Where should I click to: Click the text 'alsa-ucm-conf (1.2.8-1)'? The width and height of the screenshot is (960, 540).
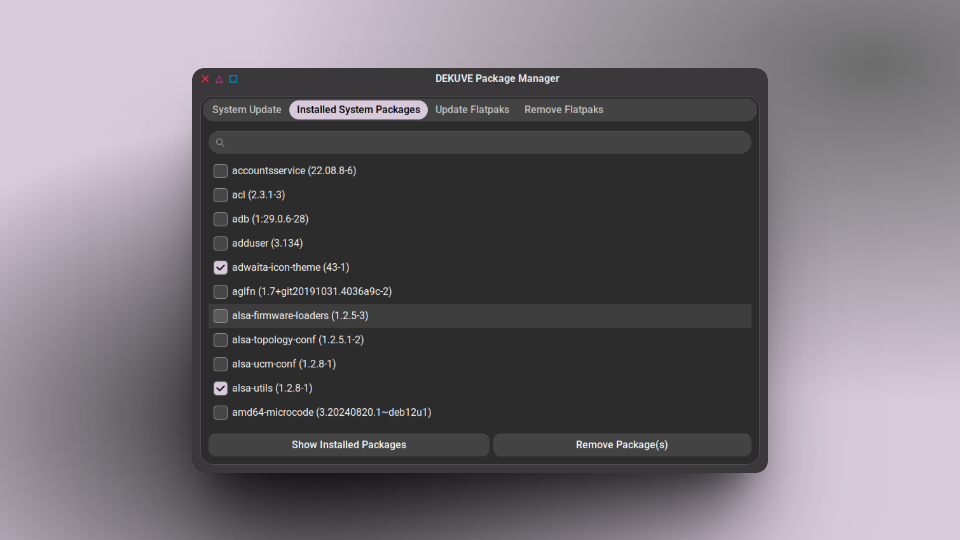(284, 364)
